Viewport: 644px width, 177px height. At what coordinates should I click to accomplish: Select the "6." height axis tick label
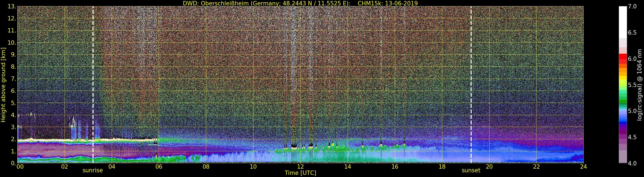click(14, 91)
